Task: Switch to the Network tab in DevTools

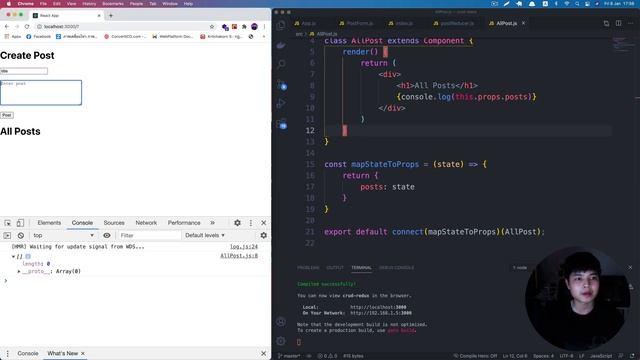Action: tap(146, 223)
